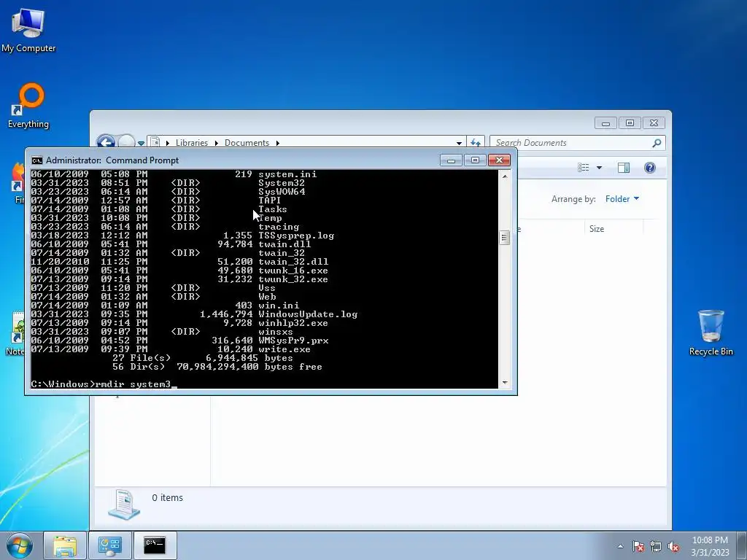
Task: Click the rmdir system3 command line
Action: pos(104,384)
